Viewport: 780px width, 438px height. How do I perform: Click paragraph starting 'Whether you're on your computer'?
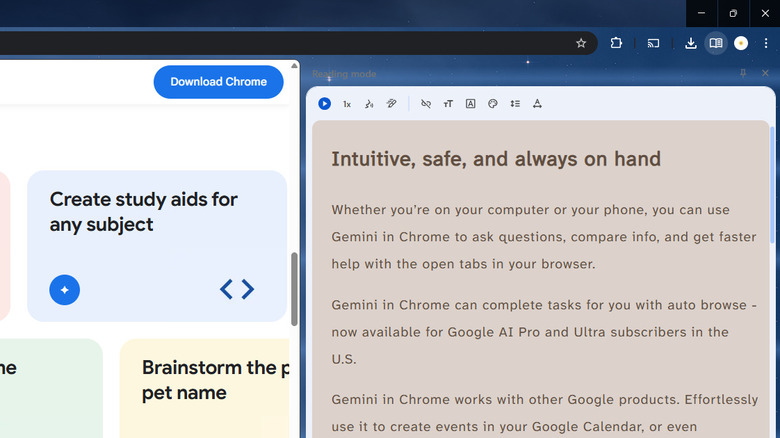(544, 237)
